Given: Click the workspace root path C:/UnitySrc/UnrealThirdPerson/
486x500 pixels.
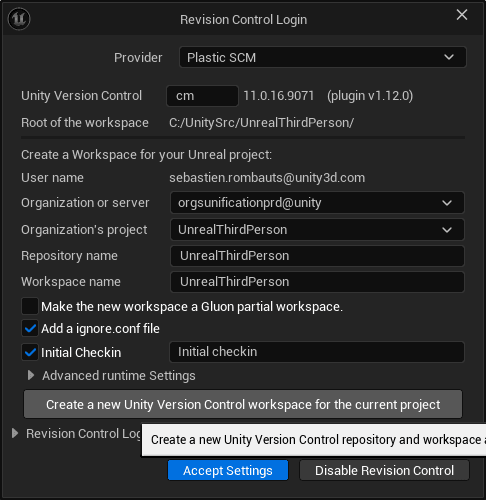Looking at the screenshot, I should click(261, 123).
